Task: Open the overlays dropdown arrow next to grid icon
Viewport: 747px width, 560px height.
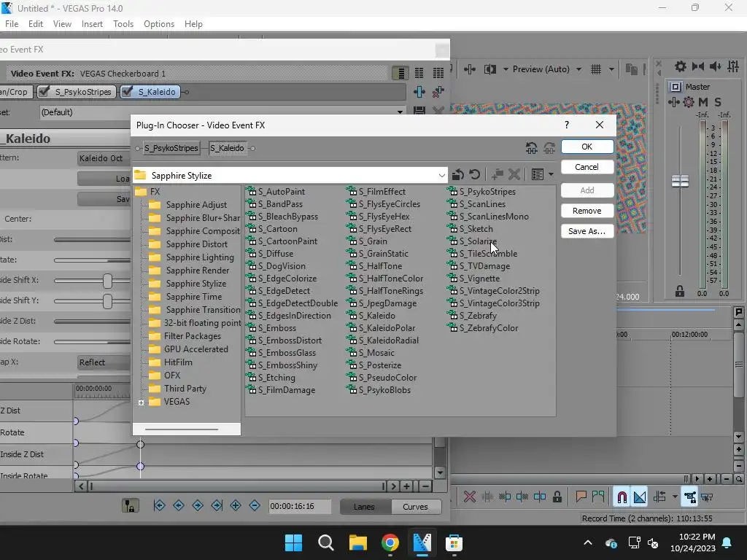Action: coord(611,69)
